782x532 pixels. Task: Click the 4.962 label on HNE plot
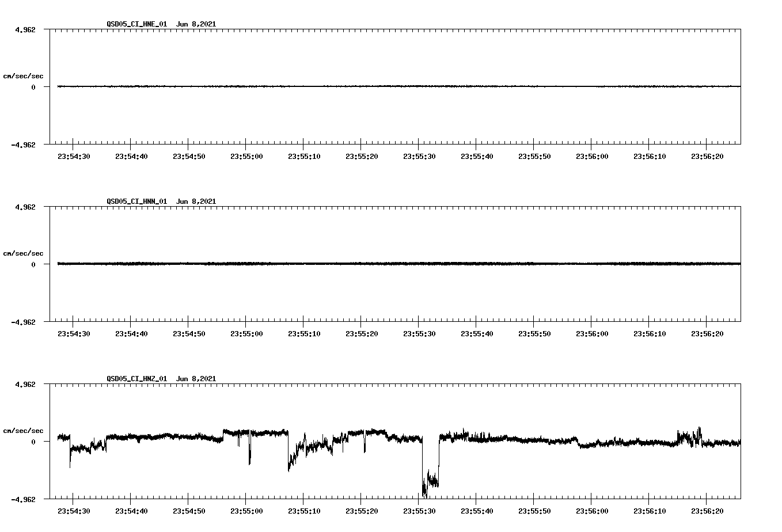[25, 29]
